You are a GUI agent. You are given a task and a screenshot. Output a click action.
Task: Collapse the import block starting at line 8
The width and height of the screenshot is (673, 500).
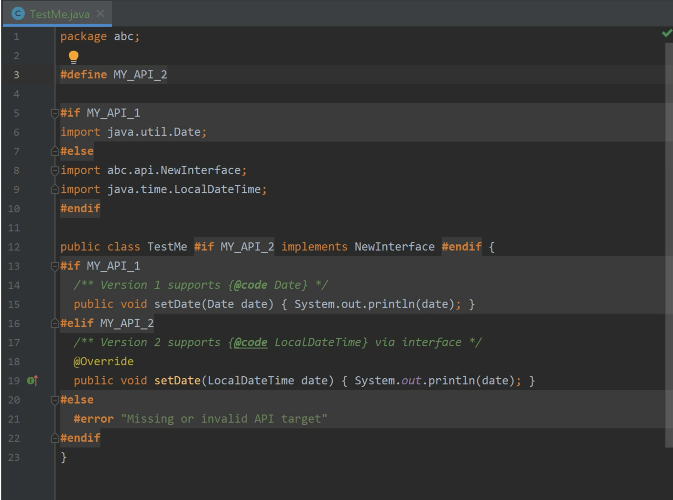tap(56, 171)
